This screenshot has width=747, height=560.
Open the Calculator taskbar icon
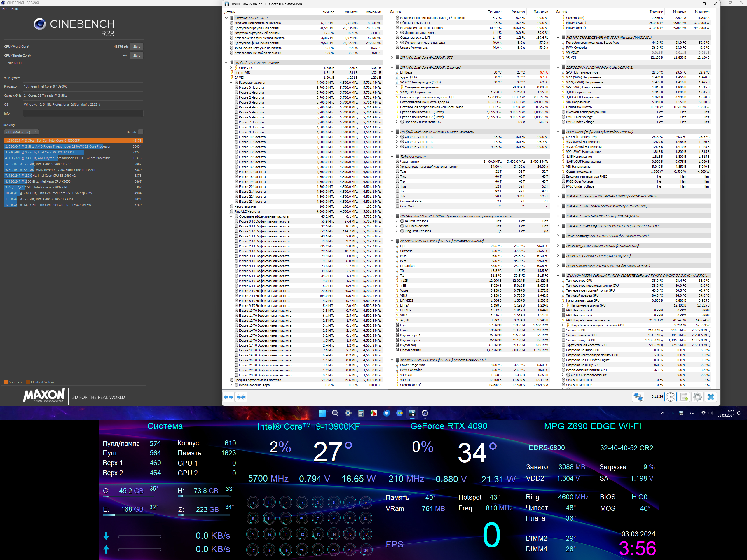pos(361,413)
